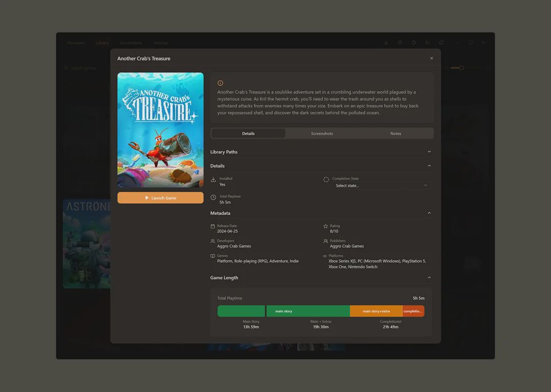Screen dimensions: 551x392
Task: Click the clock icon in the background window toolbar
Action: tap(414, 42)
